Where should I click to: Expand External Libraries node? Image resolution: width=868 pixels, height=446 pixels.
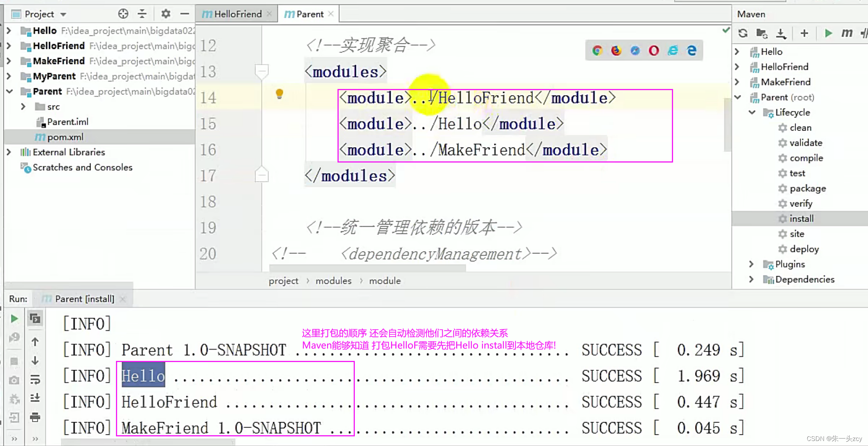pyautogui.click(x=9, y=152)
